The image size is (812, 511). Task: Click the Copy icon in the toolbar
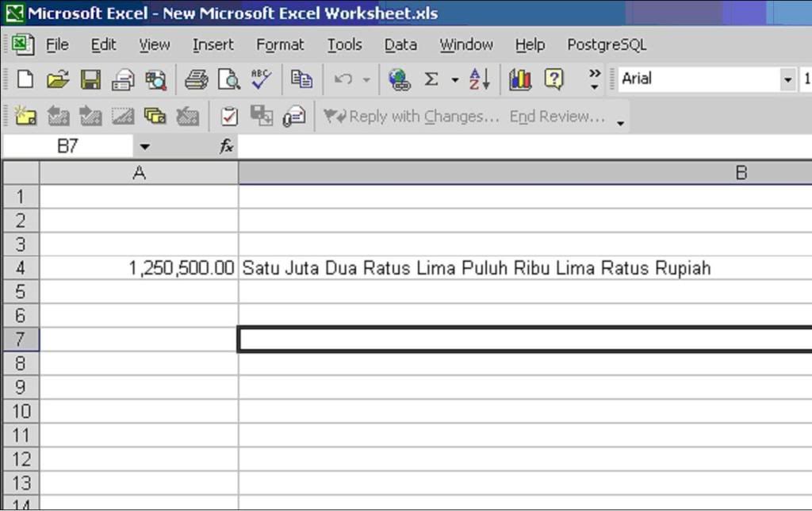301,79
